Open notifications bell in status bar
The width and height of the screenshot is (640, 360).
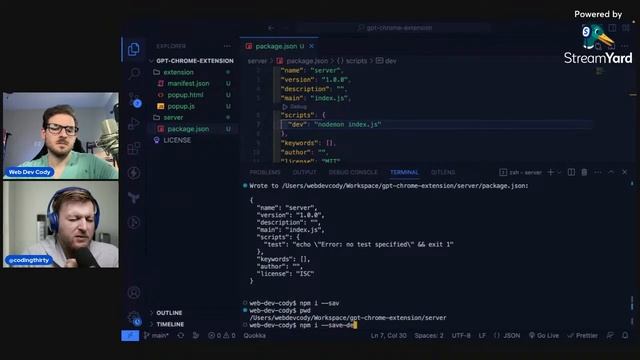(625, 336)
